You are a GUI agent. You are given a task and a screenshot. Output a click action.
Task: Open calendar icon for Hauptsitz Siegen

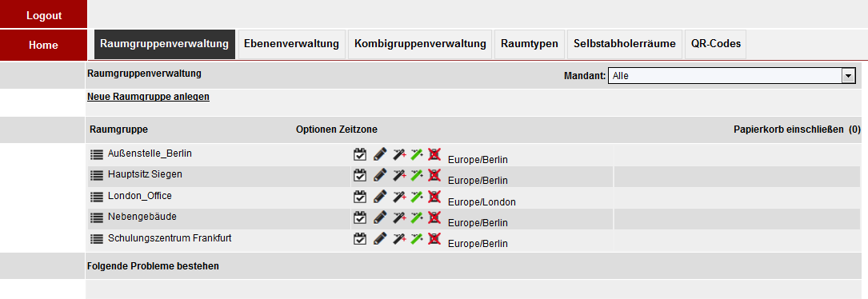[360, 175]
